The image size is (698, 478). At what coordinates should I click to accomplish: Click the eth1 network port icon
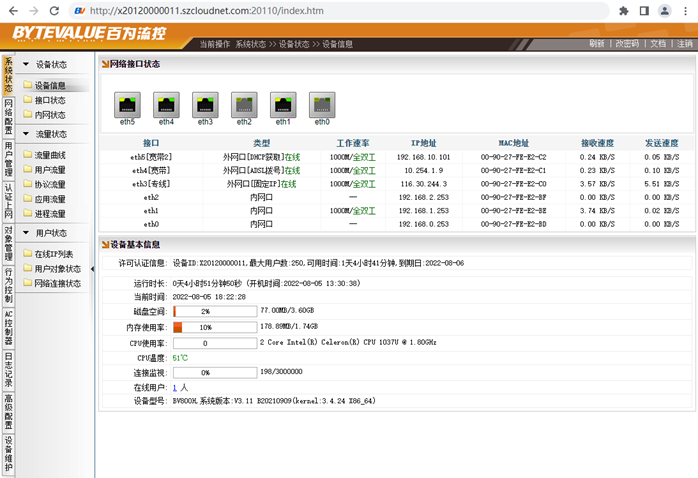click(283, 103)
